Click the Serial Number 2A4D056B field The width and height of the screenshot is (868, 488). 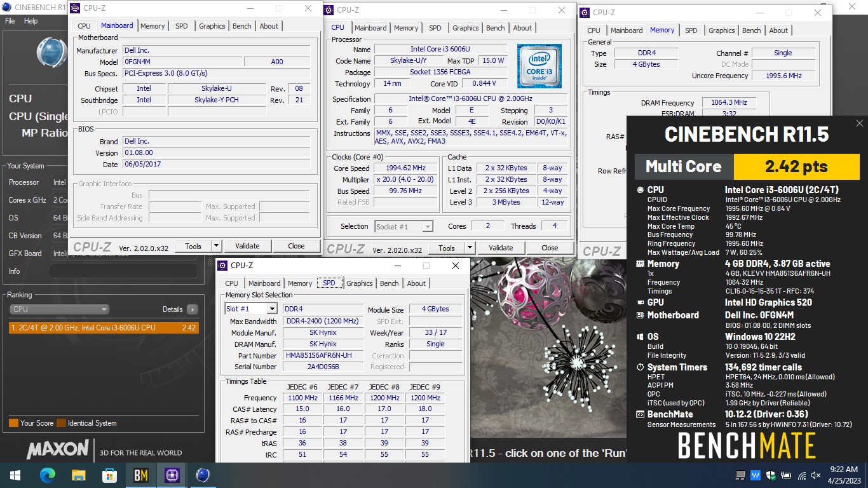point(324,367)
